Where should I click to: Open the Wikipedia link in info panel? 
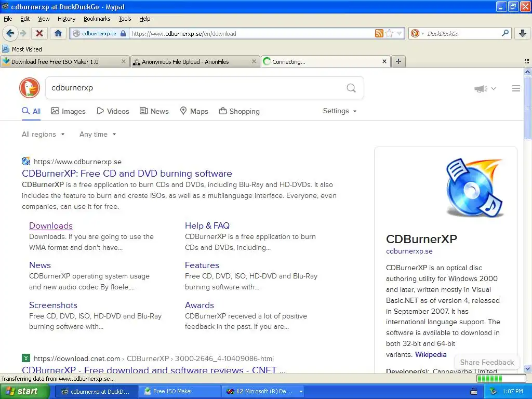coord(431,354)
